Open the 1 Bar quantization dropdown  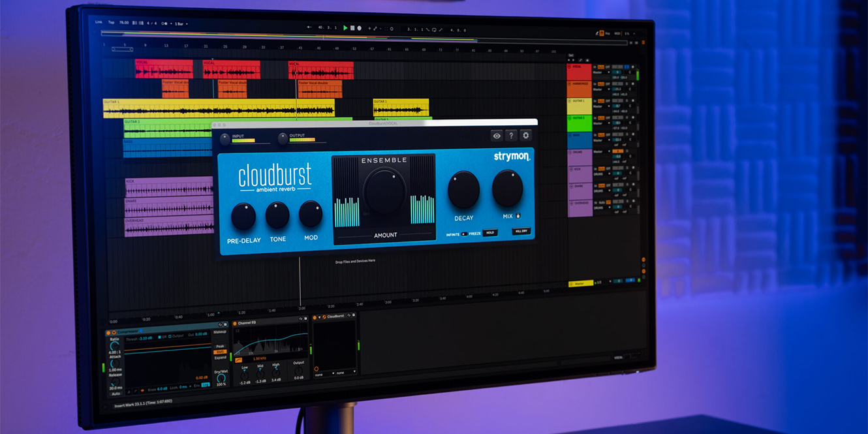click(x=181, y=24)
